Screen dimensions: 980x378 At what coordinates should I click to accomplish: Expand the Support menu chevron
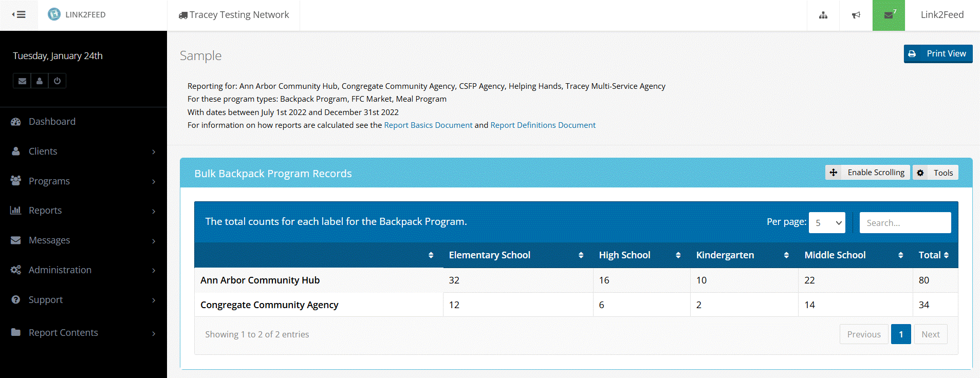click(x=154, y=300)
